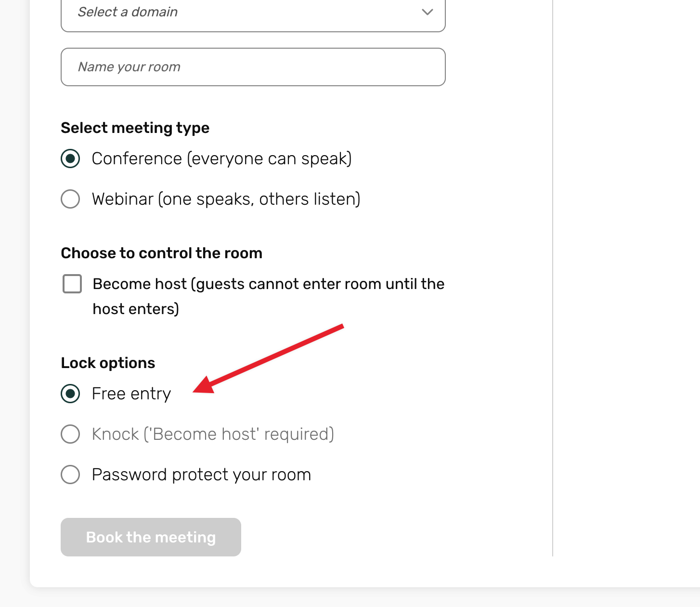Click the 'Select meeting type' heading

[x=135, y=128]
